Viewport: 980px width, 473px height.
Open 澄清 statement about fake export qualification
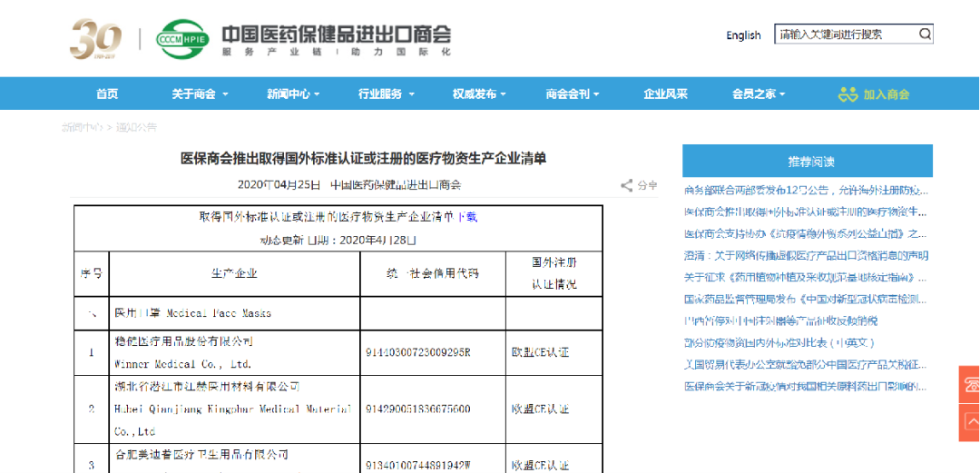807,255
